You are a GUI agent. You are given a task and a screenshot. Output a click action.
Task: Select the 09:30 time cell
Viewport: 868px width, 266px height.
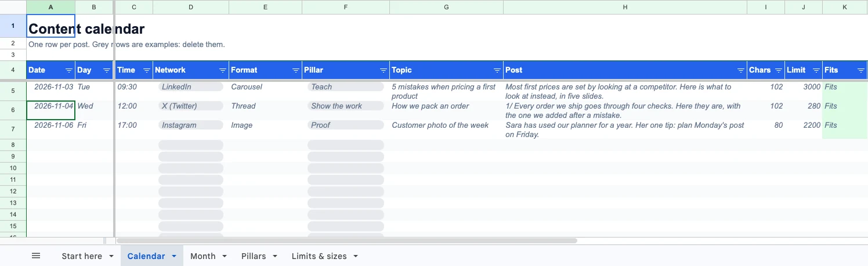click(x=134, y=91)
